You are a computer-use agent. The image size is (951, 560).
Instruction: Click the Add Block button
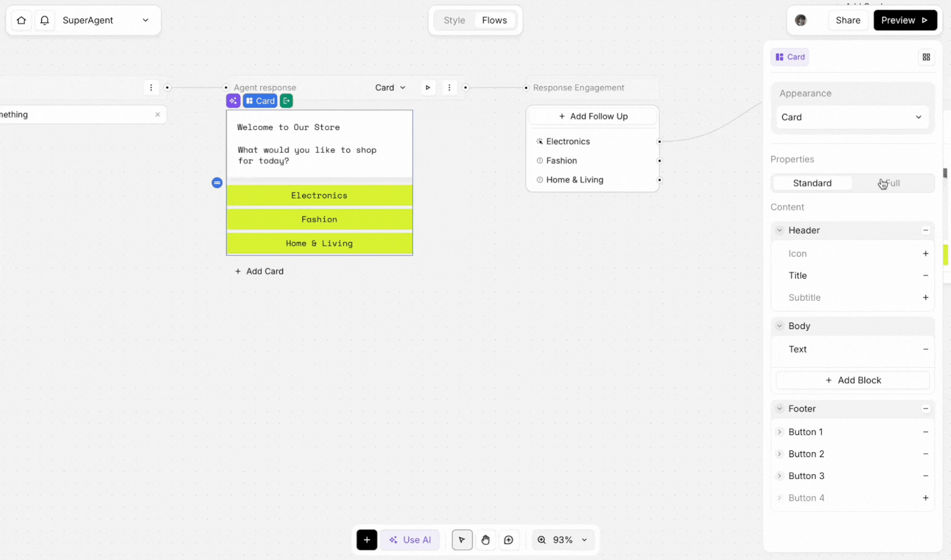tap(853, 380)
